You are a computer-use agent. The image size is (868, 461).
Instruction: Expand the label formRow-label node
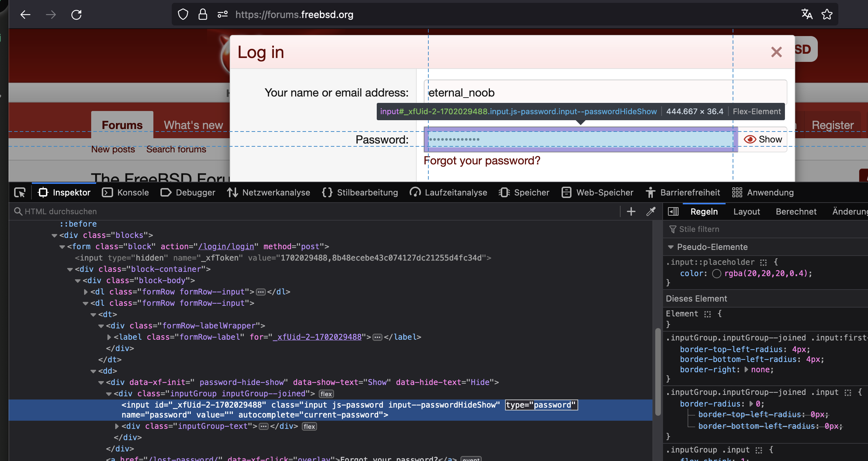tap(109, 337)
